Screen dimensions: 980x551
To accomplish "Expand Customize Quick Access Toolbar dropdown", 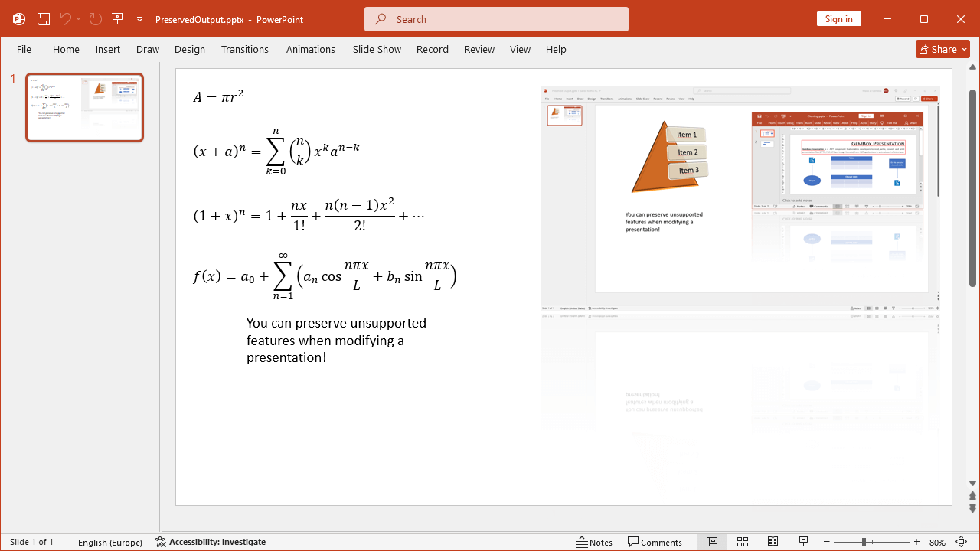I will coord(140,19).
